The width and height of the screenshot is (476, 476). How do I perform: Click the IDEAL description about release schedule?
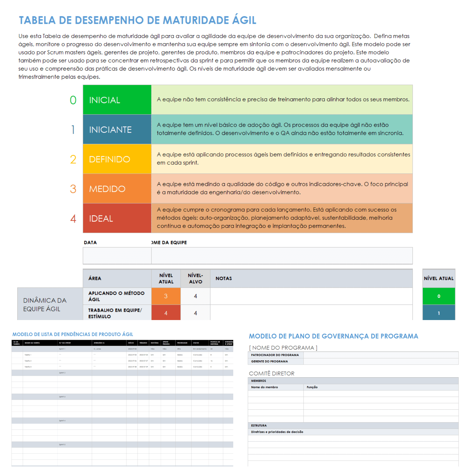click(282, 218)
